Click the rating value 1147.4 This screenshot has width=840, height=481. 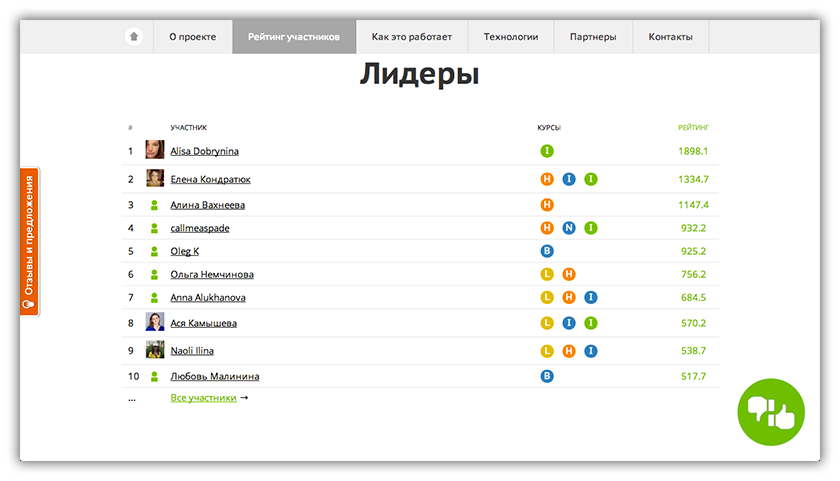coord(693,205)
